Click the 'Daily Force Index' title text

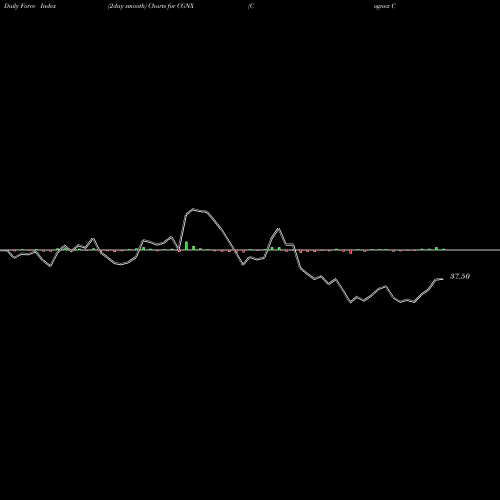pyautogui.click(x=30, y=6)
